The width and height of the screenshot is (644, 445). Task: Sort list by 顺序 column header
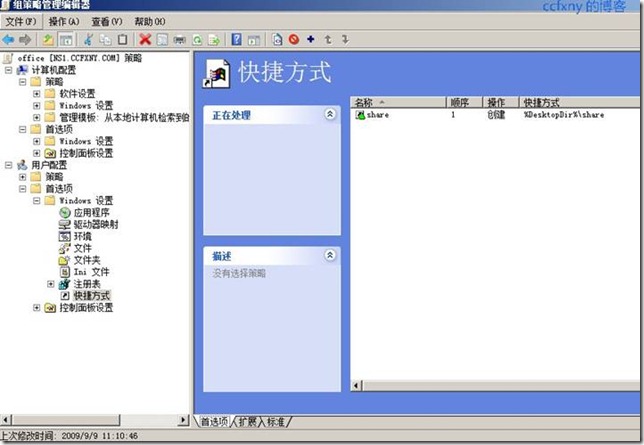click(x=464, y=102)
